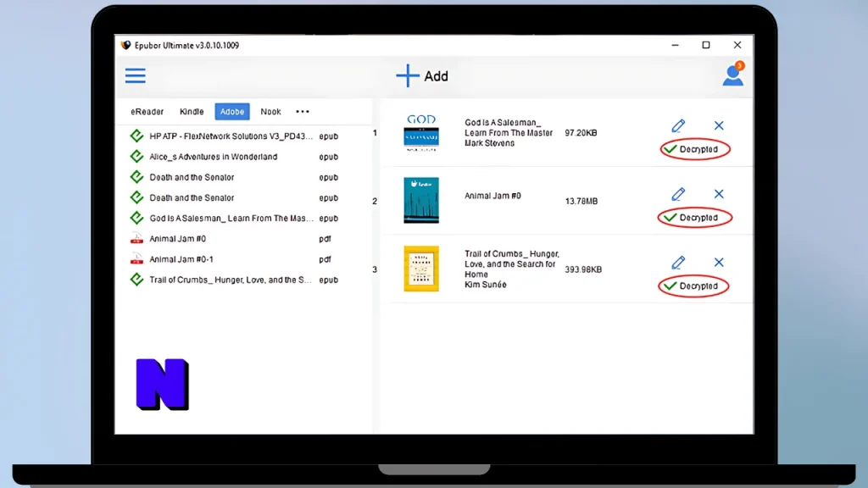Edit metadata for Animal Jam #0 in the queue
The height and width of the screenshot is (488, 868).
coord(678,194)
